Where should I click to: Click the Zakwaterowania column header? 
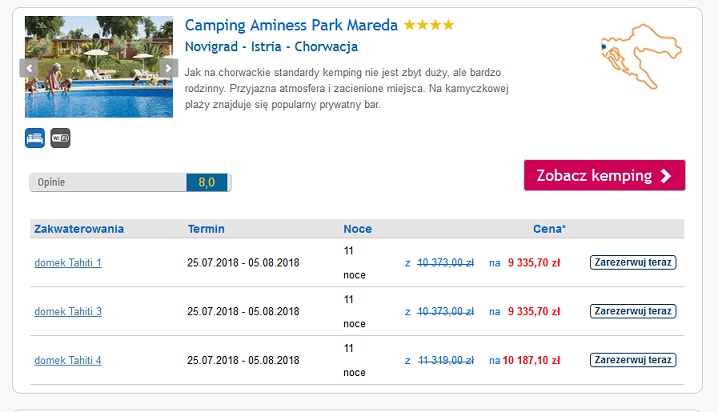pyautogui.click(x=79, y=229)
